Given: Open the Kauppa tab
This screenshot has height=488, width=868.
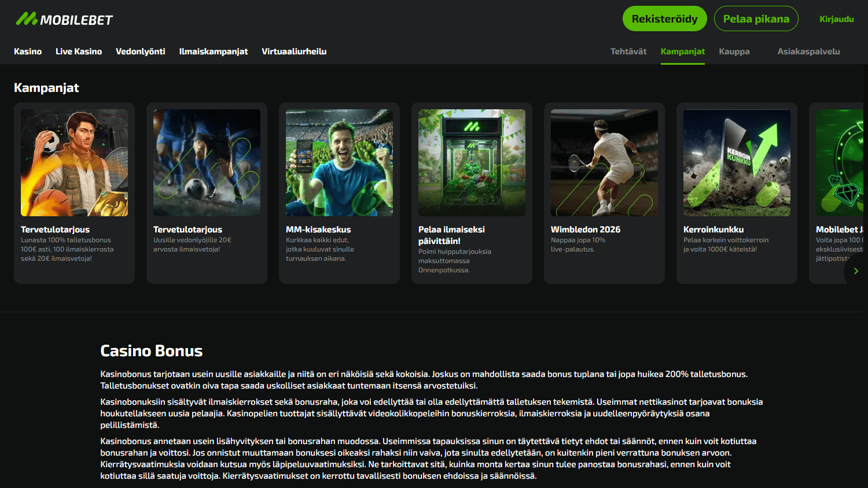Looking at the screenshot, I should tap(734, 51).
